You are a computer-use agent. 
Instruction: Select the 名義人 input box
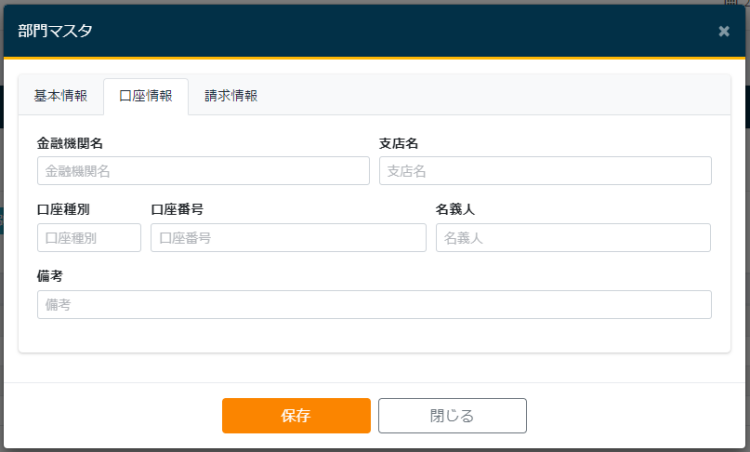[x=573, y=238]
